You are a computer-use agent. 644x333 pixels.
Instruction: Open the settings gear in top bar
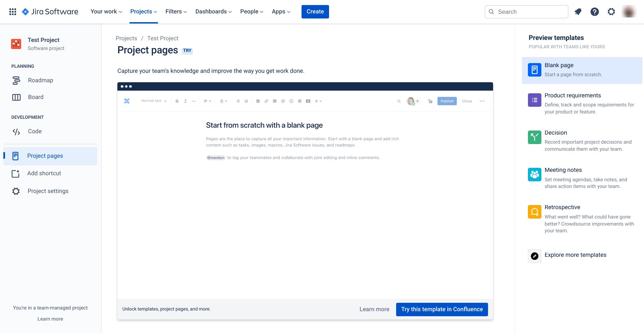(x=611, y=12)
